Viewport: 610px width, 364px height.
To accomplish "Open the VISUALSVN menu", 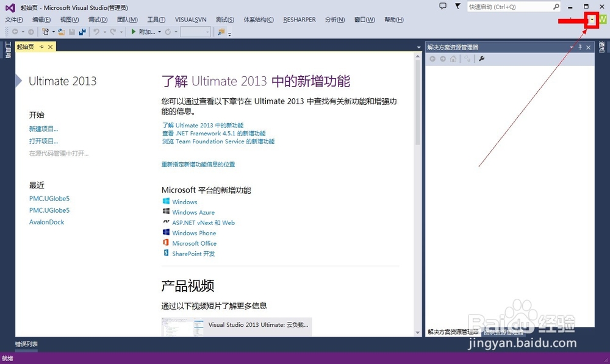I will [x=190, y=20].
